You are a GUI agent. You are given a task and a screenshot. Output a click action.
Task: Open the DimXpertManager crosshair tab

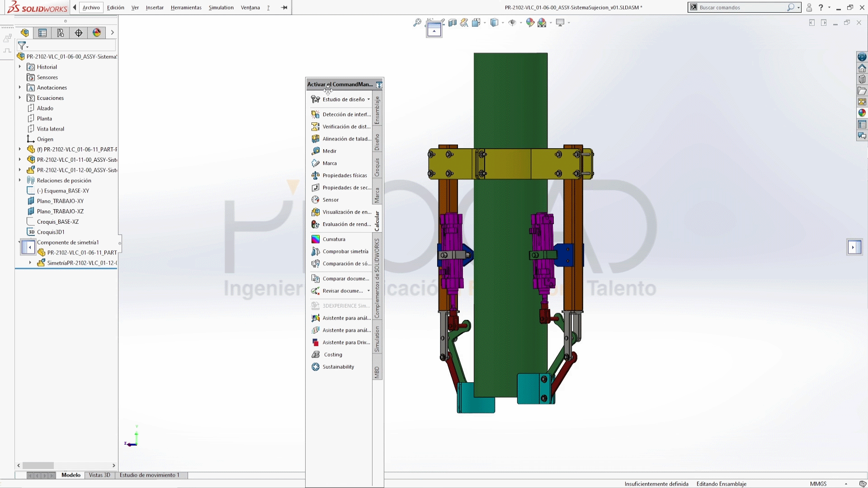(79, 33)
